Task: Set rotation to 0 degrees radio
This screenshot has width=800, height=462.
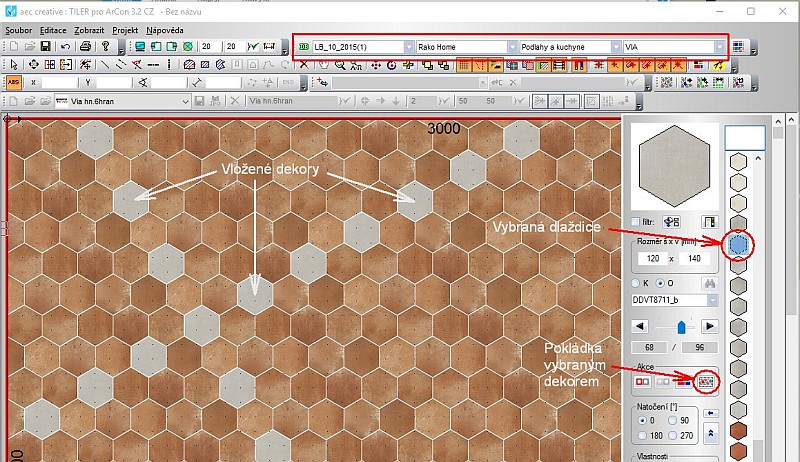Action: (x=642, y=421)
